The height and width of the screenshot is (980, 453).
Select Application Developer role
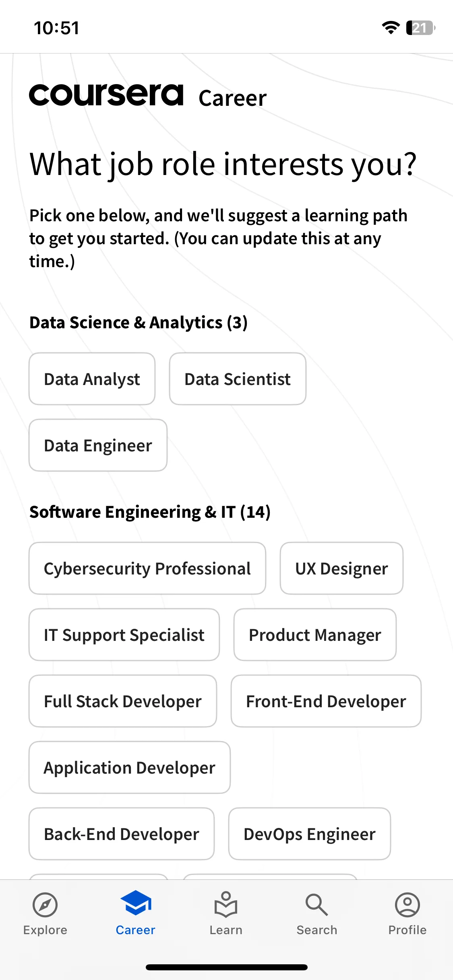point(130,768)
